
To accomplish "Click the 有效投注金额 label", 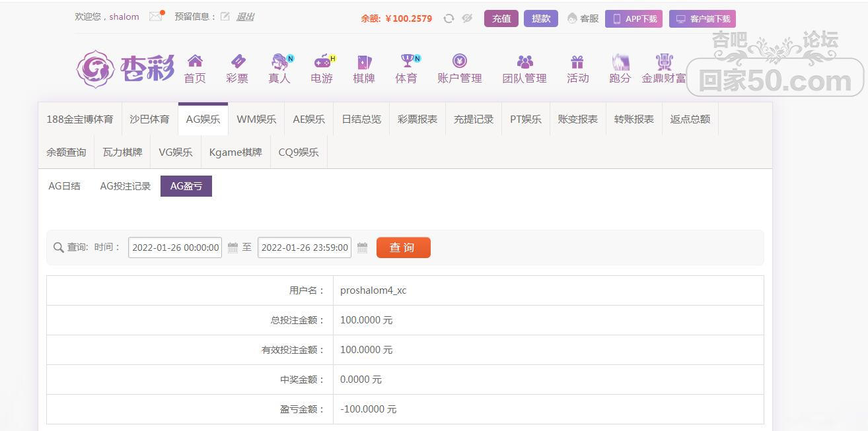I will [x=293, y=350].
